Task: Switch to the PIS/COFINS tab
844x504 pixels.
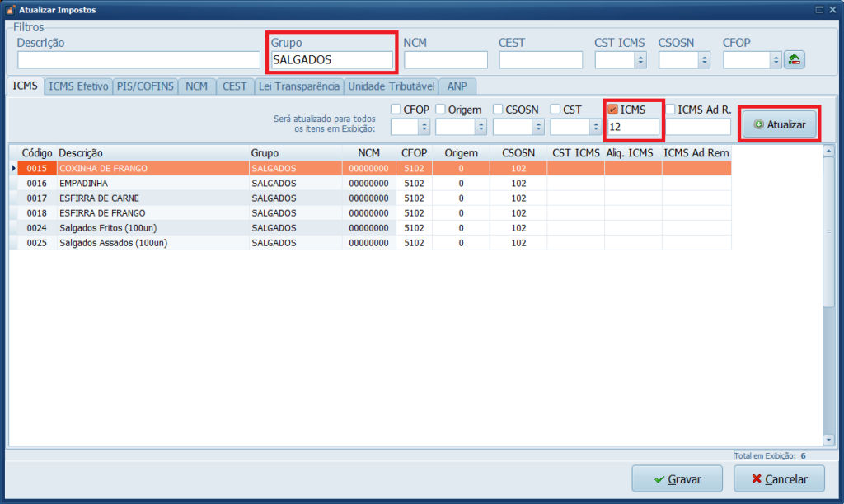Action: point(145,86)
